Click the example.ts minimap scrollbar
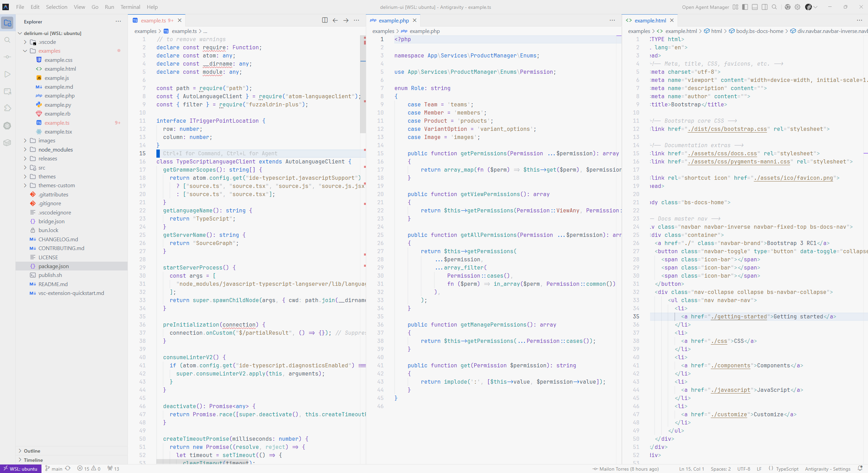This screenshot has height=473, width=868. click(x=363, y=85)
